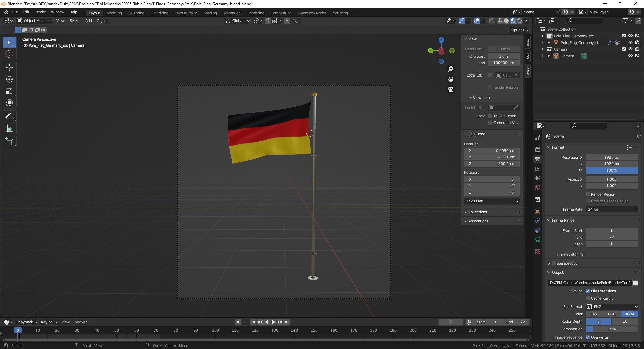Disable the Overwrite checkbox
644x349 pixels.
(588, 337)
